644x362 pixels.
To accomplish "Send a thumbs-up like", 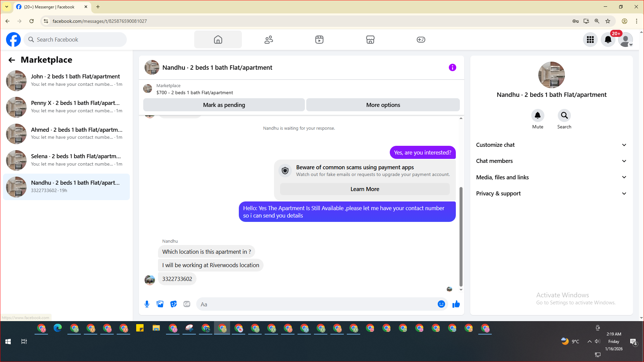I will pos(456,304).
